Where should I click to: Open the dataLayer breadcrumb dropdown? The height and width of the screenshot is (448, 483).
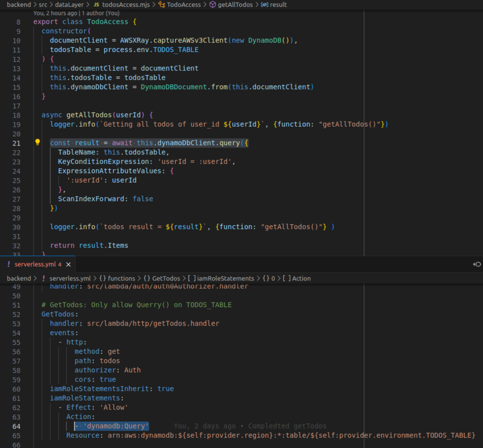coord(69,5)
